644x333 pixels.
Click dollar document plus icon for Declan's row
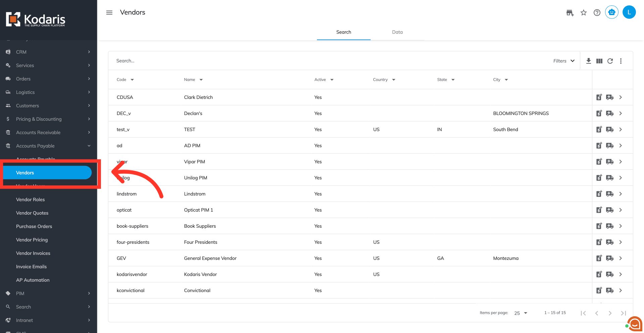599,113
